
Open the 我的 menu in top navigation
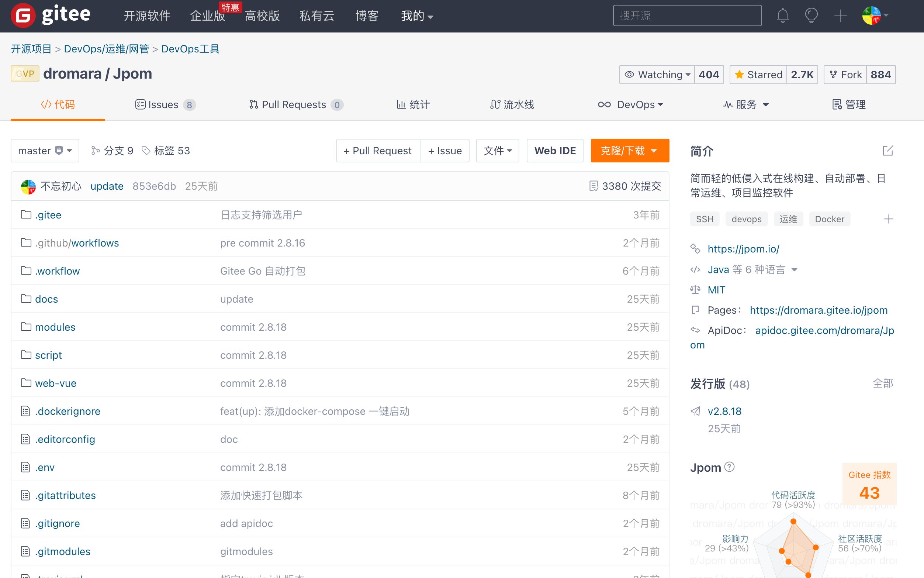(417, 16)
